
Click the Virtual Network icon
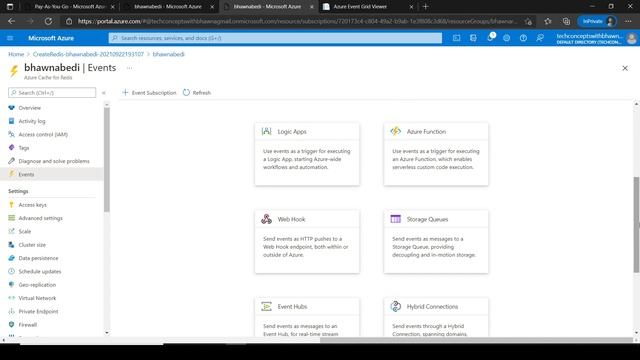11,298
